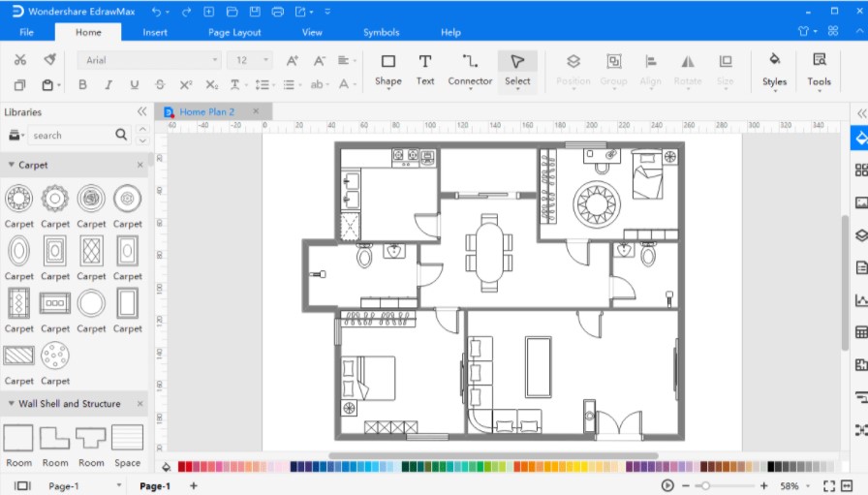Click the Paste clipboard icon
The image size is (868, 495).
(47, 84)
